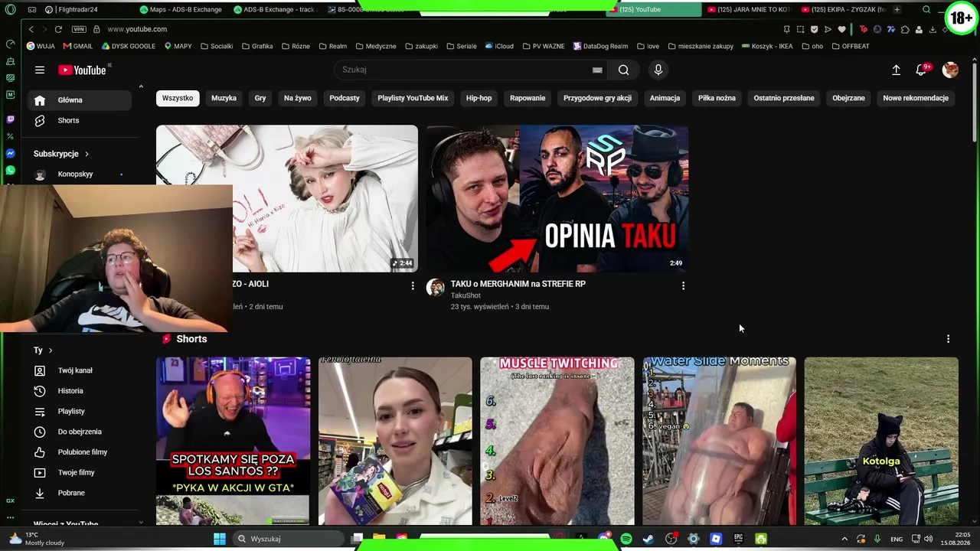Open the Socialki bookmarks folder

coord(217,46)
